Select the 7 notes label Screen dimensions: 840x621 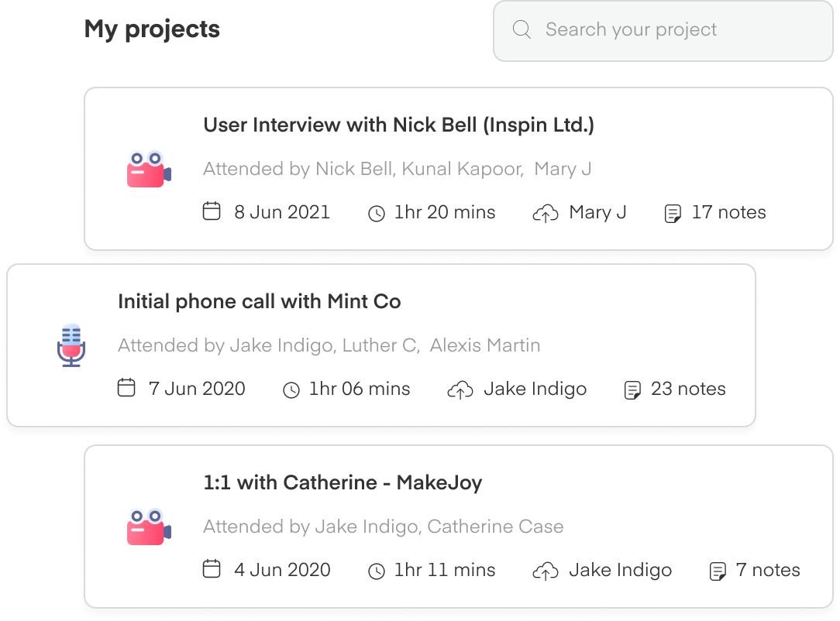(768, 570)
